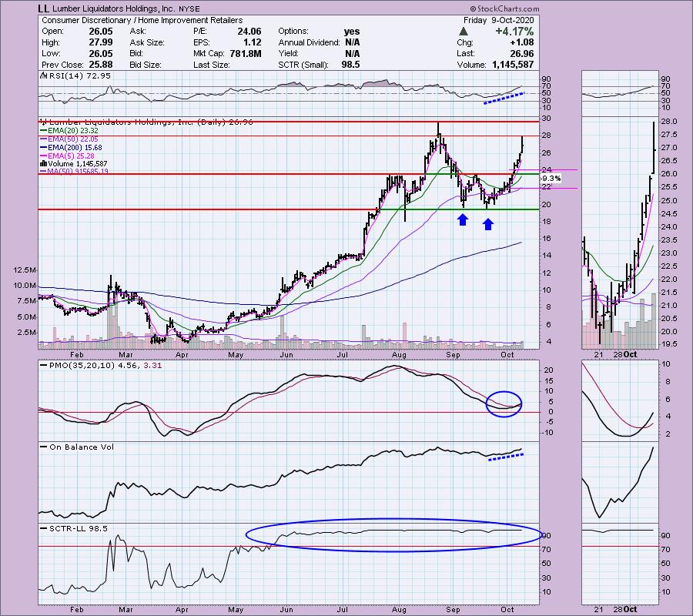This screenshot has width=693, height=616.
Task: Click the EMA(5) 25.28 legend entry
Action: 71,156
